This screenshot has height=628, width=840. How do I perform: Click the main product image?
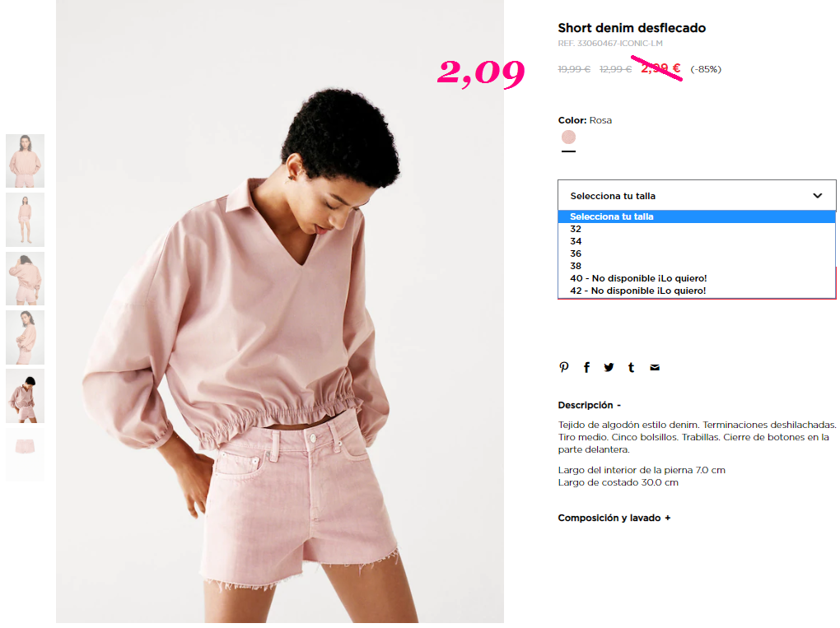coord(280,311)
